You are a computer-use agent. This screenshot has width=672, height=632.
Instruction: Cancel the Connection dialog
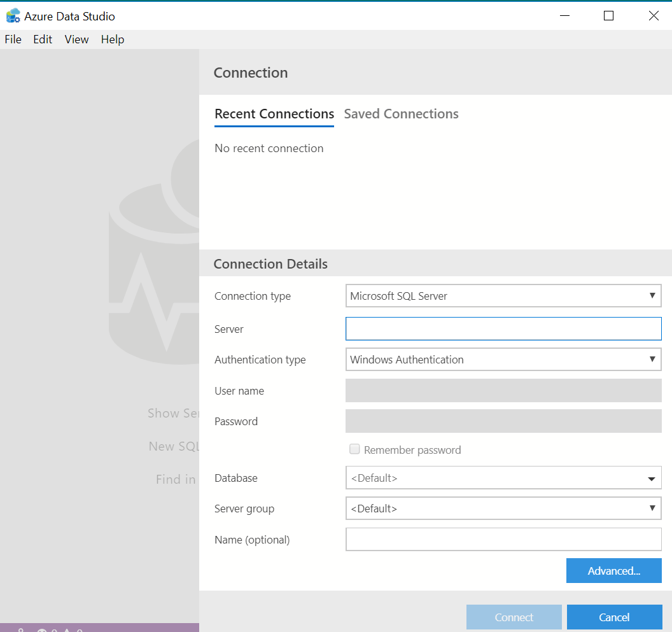point(614,617)
